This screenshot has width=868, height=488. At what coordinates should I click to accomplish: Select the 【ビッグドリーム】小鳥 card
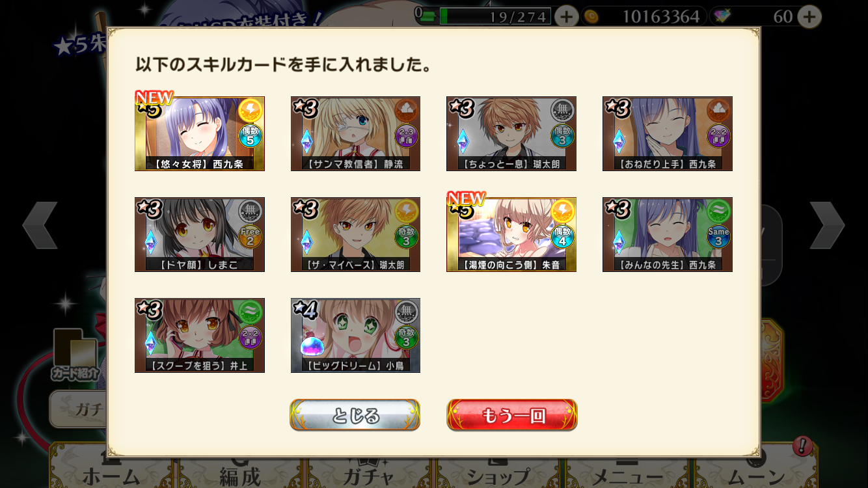[355, 335]
